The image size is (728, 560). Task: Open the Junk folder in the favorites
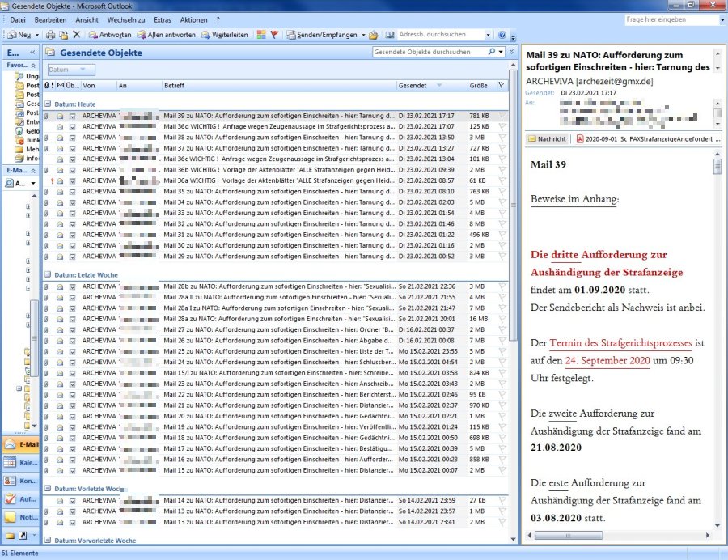(x=27, y=140)
